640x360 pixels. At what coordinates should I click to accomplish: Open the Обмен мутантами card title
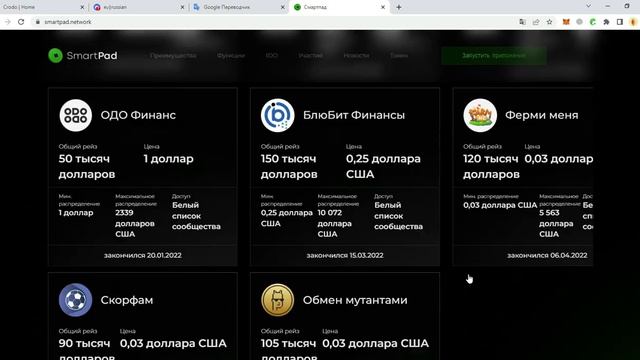tap(355, 300)
